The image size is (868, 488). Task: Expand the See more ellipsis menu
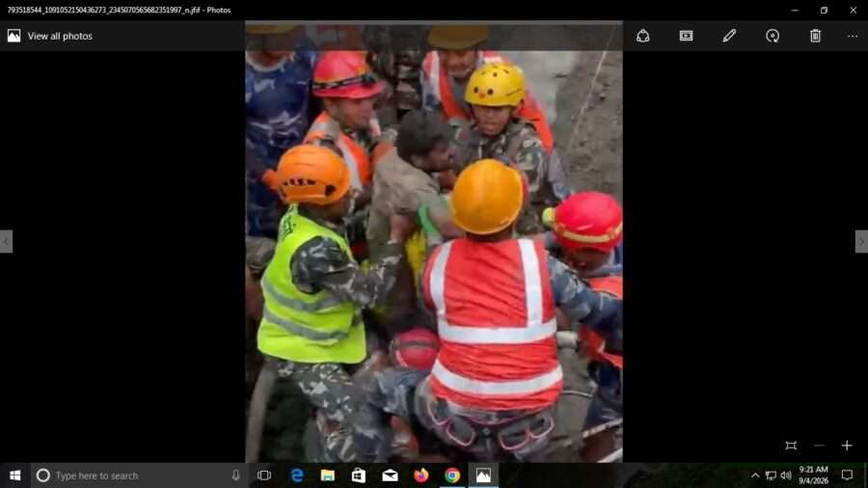pos(852,36)
